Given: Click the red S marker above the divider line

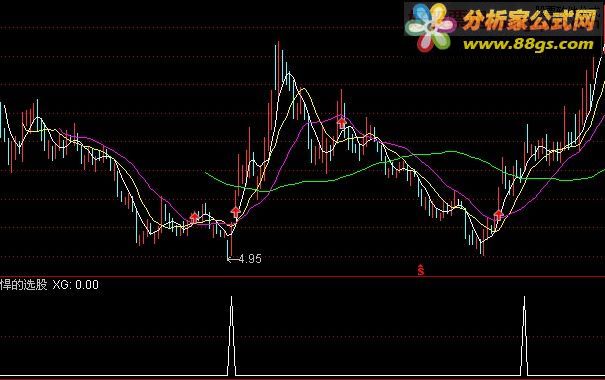Looking at the screenshot, I should (x=421, y=270).
